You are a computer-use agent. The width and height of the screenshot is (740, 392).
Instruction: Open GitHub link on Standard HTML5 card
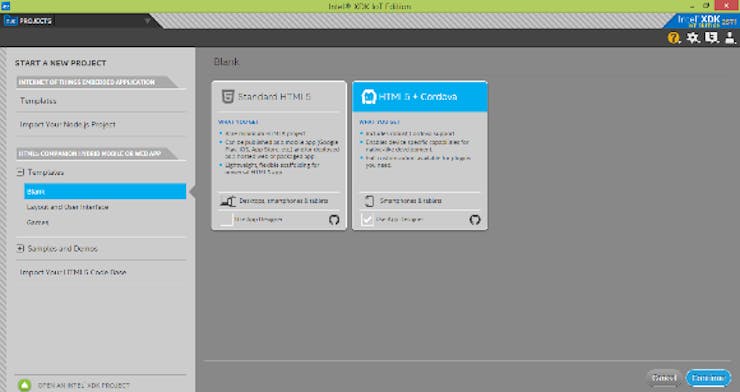[x=334, y=219]
